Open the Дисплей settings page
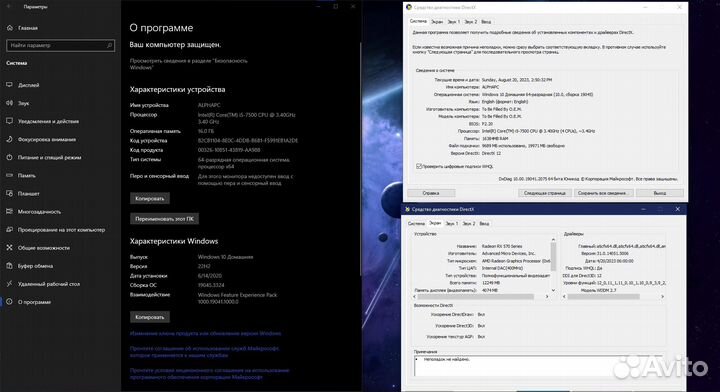 click(x=23, y=85)
